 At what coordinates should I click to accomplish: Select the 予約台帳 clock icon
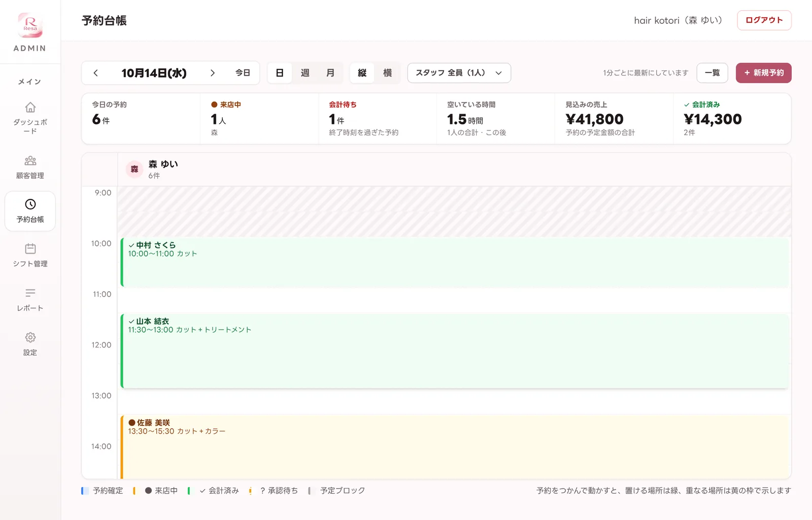[x=30, y=204]
